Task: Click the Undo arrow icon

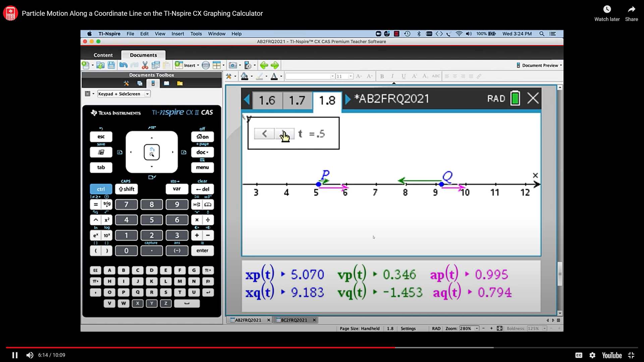Action: 123,65
